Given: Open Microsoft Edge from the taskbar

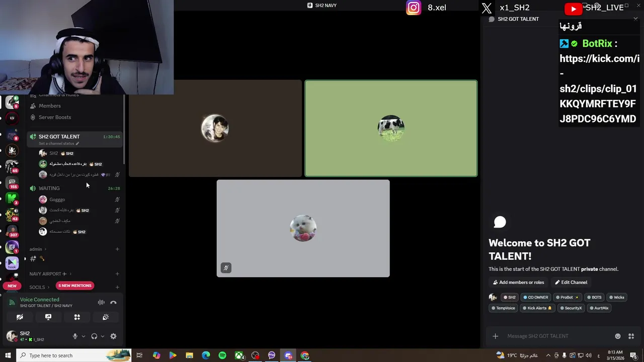Looking at the screenshot, I should pos(206,355).
